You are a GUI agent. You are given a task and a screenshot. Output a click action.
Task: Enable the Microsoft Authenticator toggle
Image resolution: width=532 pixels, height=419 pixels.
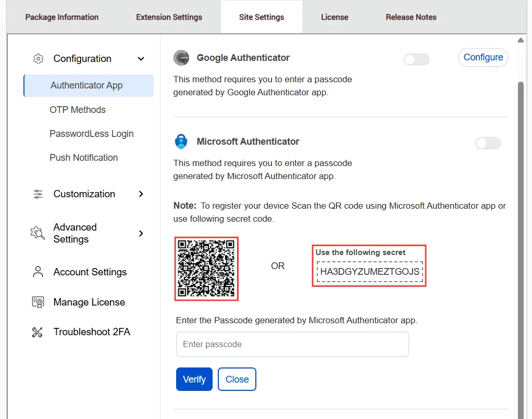488,143
